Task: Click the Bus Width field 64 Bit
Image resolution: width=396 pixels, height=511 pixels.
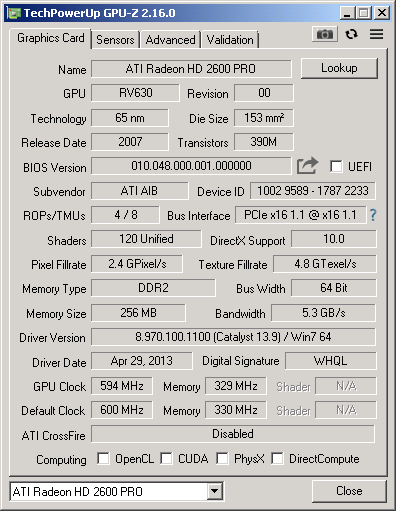Action: [334, 288]
